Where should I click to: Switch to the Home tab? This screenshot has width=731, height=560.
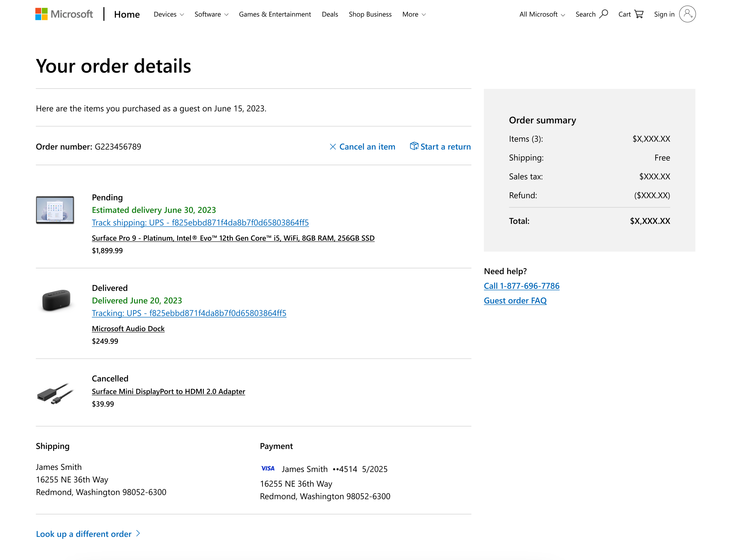pyautogui.click(x=127, y=14)
